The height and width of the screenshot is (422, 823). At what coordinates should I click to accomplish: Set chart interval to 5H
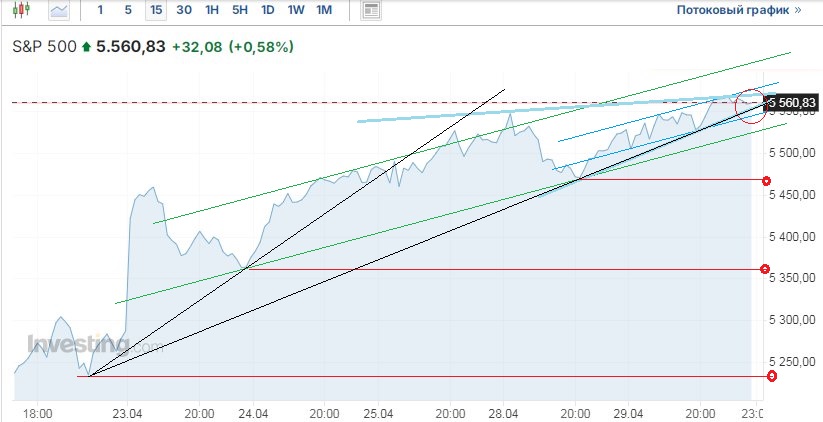(240, 11)
